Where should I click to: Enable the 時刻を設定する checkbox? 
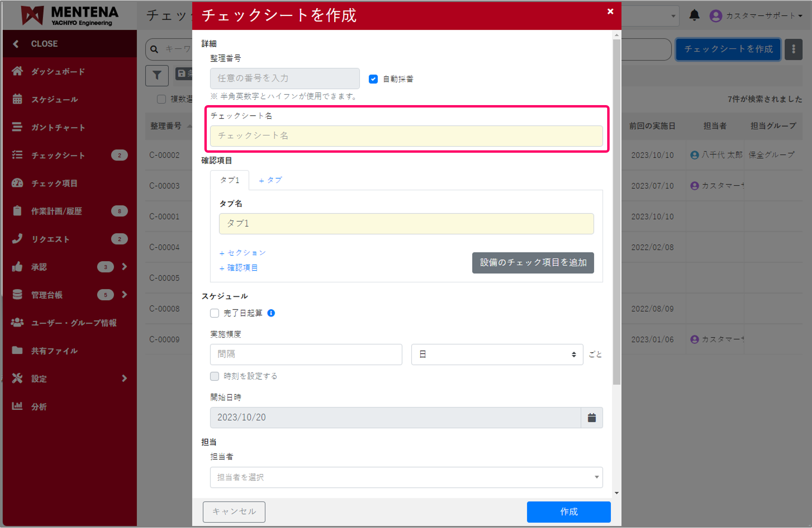click(214, 376)
